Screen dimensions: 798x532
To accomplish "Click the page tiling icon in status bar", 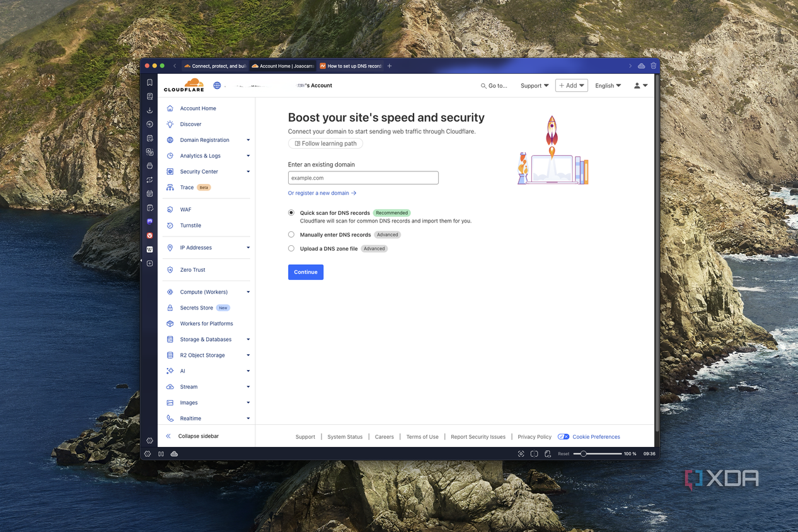I will pyautogui.click(x=534, y=453).
